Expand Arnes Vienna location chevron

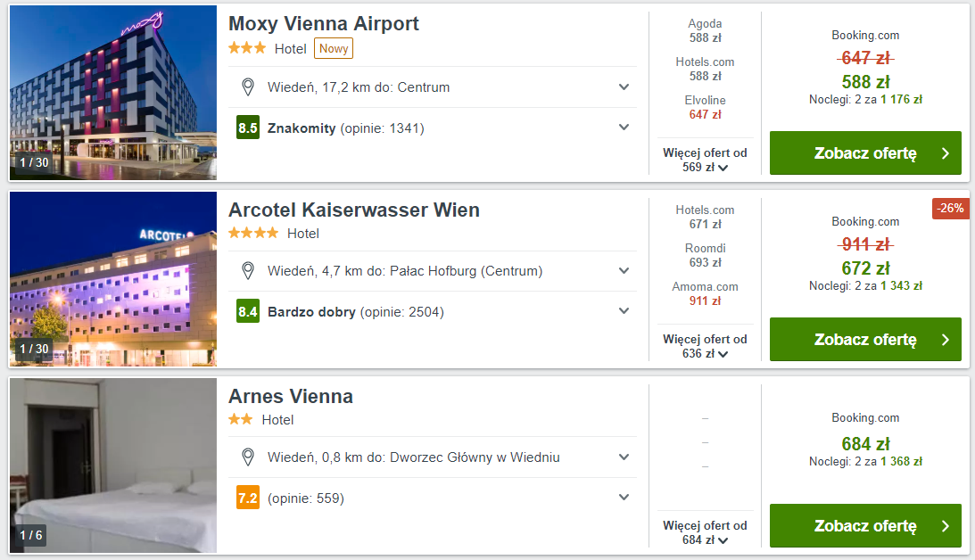(x=624, y=457)
